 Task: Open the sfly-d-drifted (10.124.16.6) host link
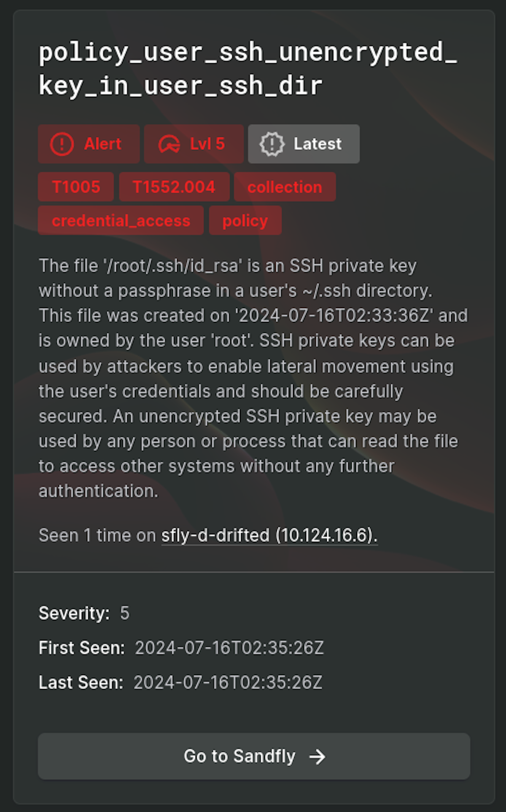[269, 535]
